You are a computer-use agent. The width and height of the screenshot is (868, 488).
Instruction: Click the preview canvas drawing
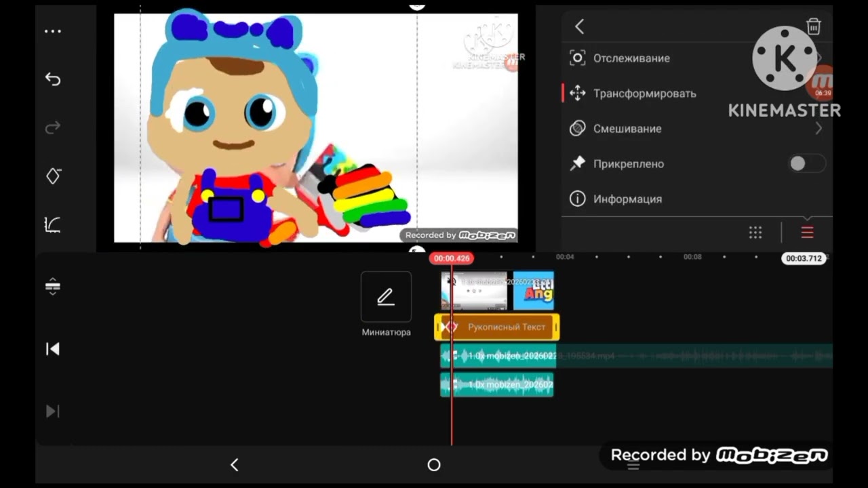pos(315,128)
